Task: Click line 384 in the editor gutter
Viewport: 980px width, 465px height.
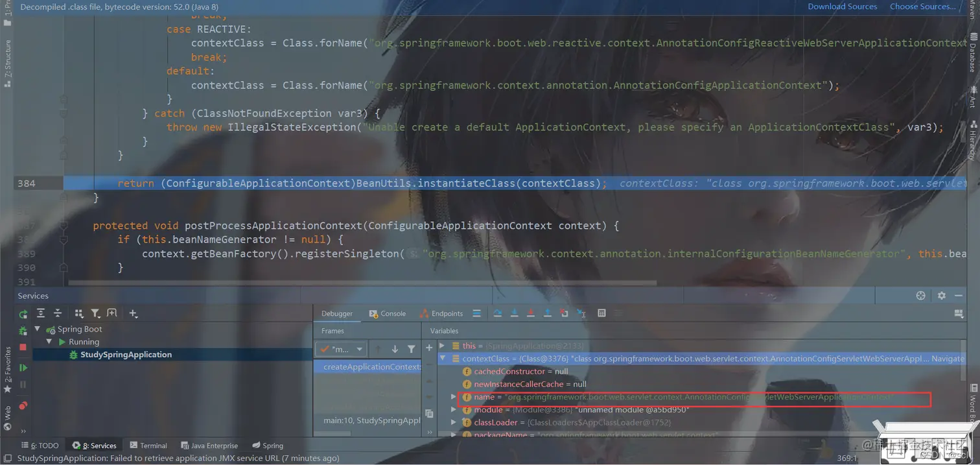Action: [x=27, y=184]
